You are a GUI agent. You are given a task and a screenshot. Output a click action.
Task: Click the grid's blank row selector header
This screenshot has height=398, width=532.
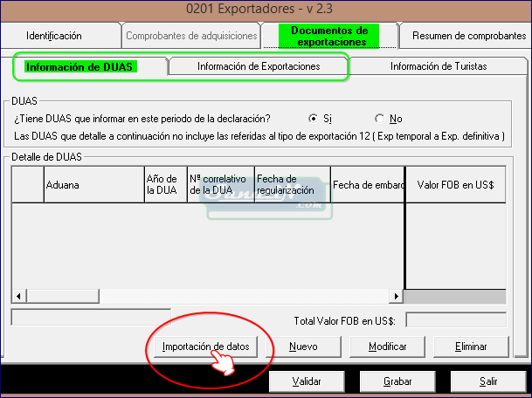pos(28,185)
